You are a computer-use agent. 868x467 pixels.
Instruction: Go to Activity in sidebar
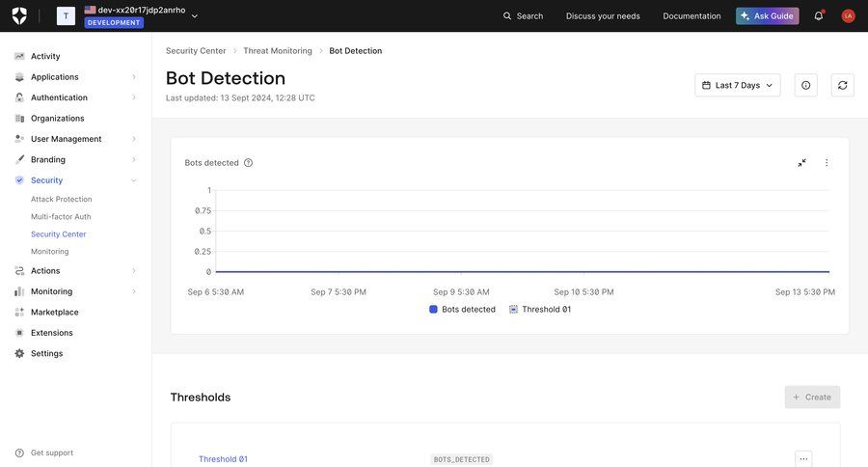(x=45, y=56)
